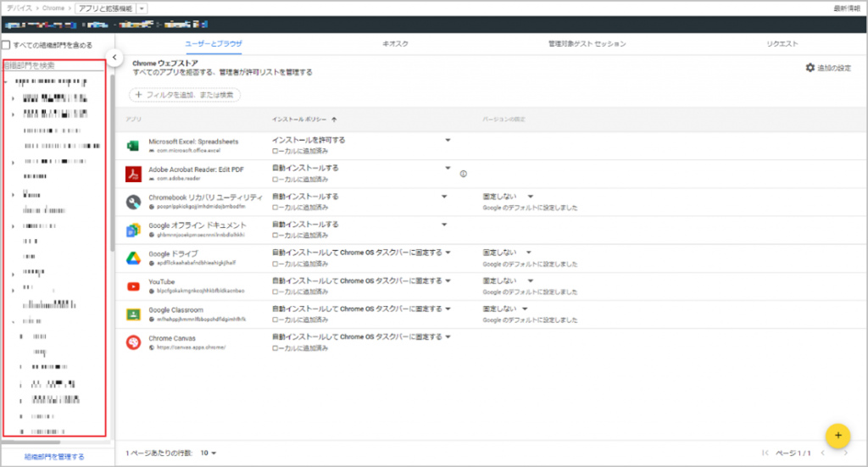This screenshot has width=868, height=467.
Task: Click the Google ドライブ app icon
Action: click(133, 259)
